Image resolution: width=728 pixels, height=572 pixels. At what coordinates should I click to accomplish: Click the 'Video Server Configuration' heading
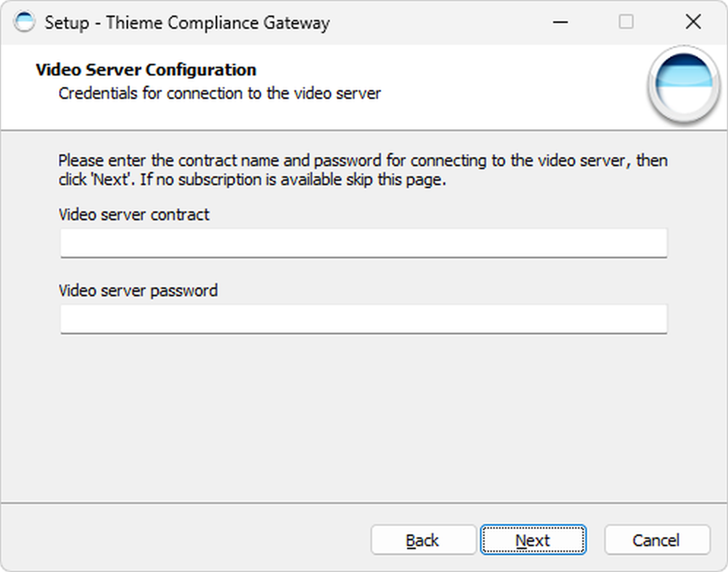click(x=146, y=70)
